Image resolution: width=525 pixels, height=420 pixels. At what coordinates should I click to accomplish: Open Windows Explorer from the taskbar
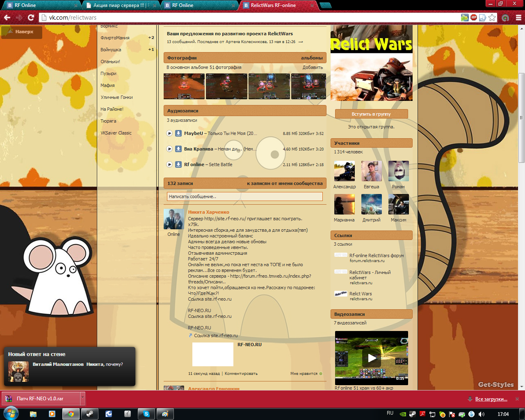point(33,414)
